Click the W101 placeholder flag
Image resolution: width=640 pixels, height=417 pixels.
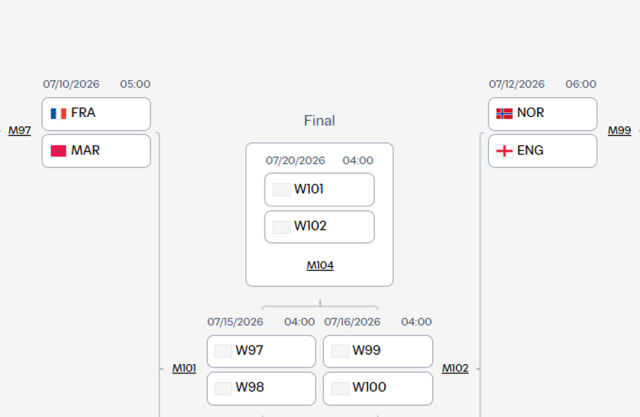point(282,190)
